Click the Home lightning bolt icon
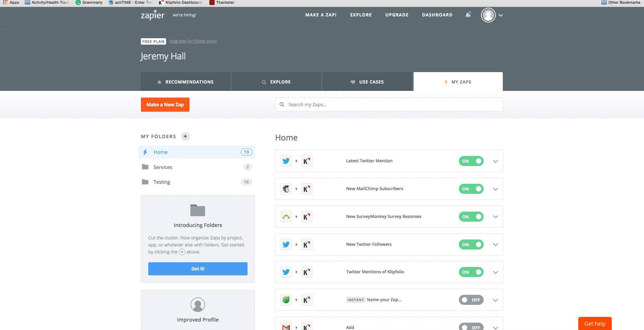Image resolution: width=644 pixels, height=330 pixels. coord(145,152)
